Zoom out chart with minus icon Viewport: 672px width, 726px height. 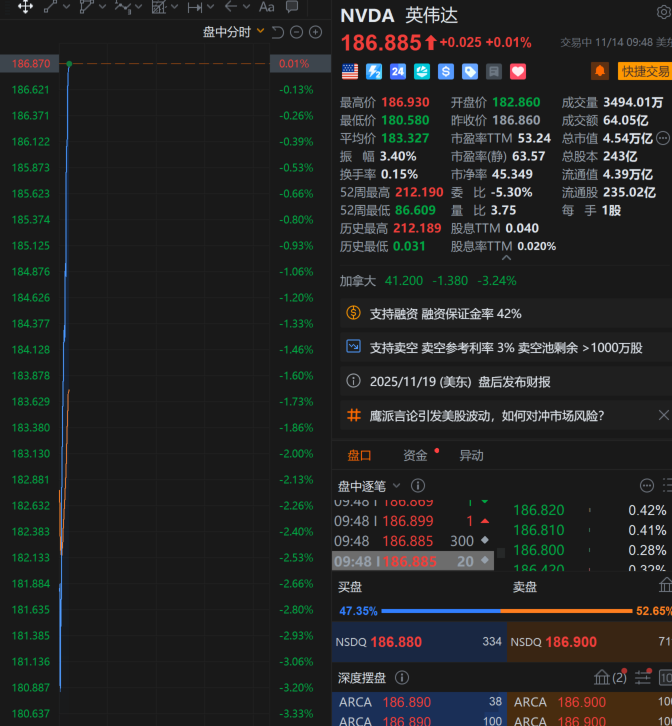(297, 32)
